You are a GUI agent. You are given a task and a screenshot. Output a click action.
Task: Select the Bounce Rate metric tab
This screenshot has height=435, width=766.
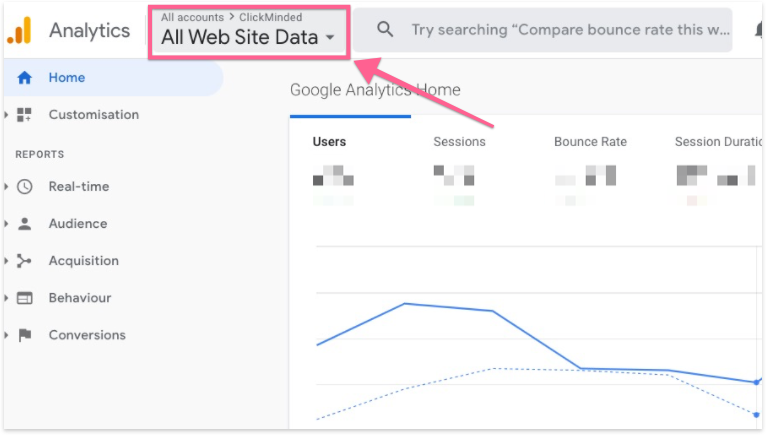(590, 142)
